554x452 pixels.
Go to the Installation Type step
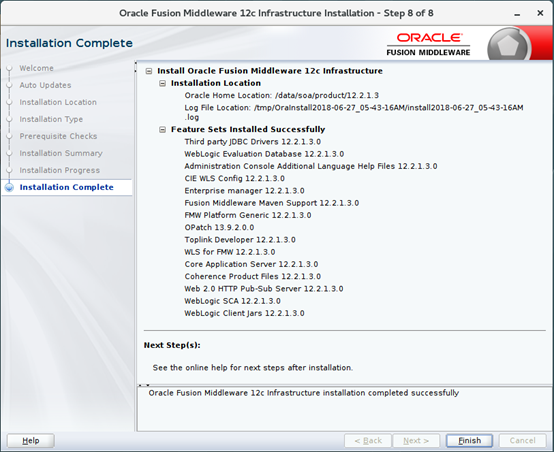pos(51,119)
